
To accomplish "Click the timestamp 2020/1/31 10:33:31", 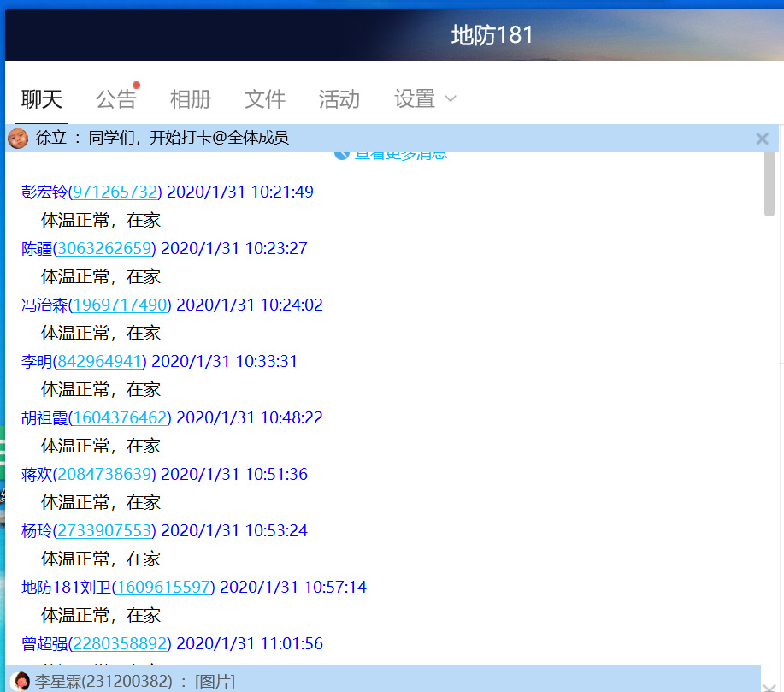I will [x=225, y=362].
